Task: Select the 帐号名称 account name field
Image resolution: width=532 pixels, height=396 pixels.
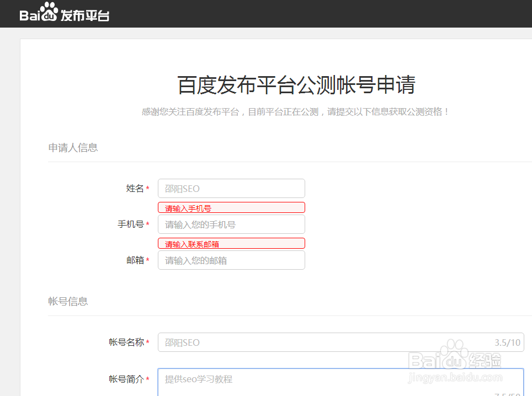Action: point(341,343)
